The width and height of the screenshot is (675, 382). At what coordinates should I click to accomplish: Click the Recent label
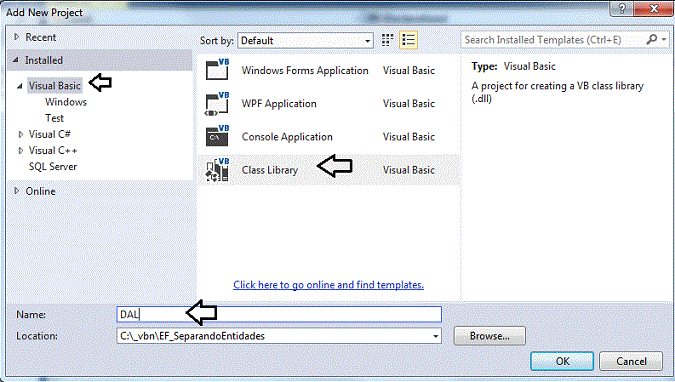40,37
